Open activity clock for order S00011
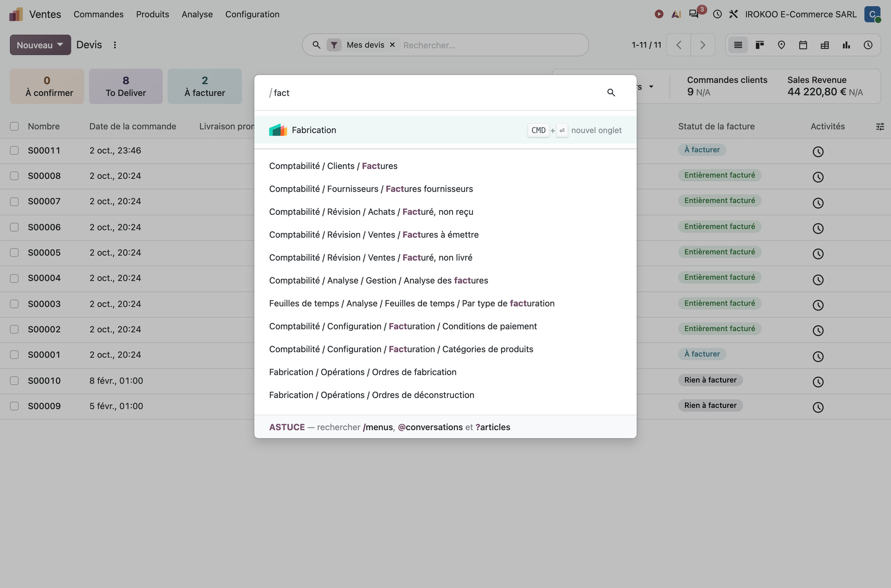Screen dimensions: 891x588 pyautogui.click(x=818, y=151)
